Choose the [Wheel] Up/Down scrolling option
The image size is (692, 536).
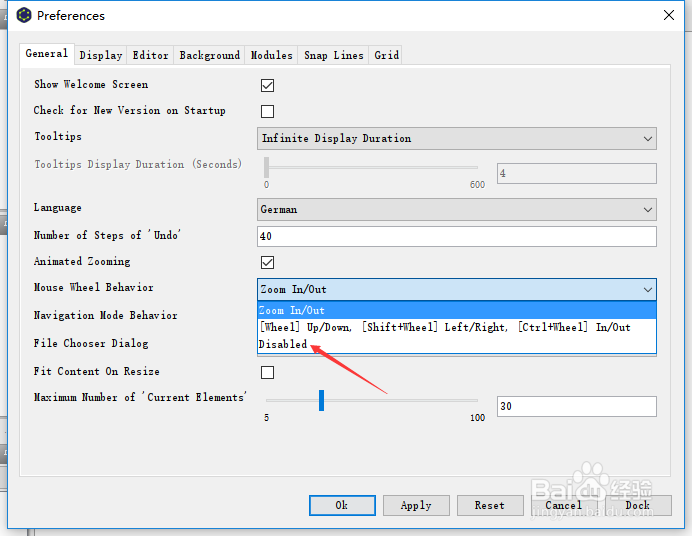point(457,327)
